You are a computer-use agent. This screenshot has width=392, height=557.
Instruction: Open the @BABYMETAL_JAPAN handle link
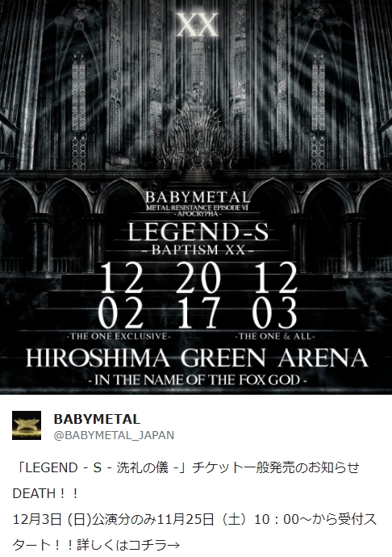pyautogui.click(x=114, y=435)
